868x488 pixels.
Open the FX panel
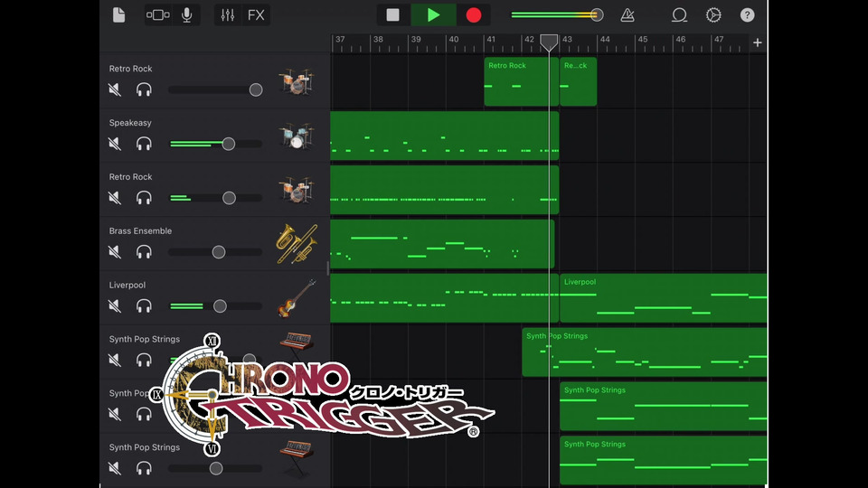256,15
